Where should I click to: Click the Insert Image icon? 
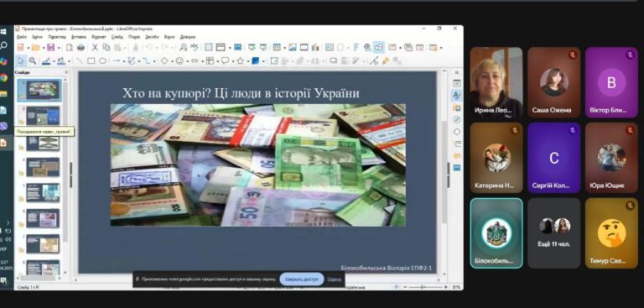(x=293, y=48)
